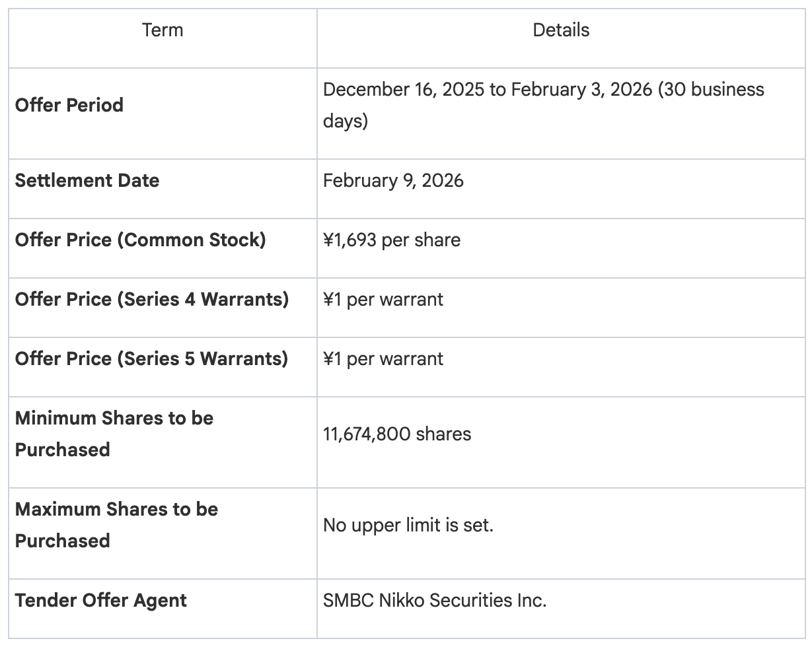Click the "days)" text in Offer Period
The image size is (812, 647).
346,121
